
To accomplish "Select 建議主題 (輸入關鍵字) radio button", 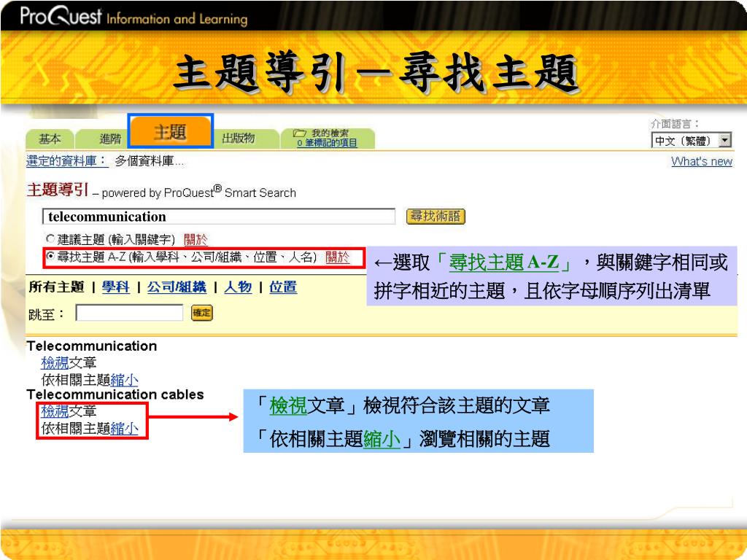I will (x=50, y=238).
